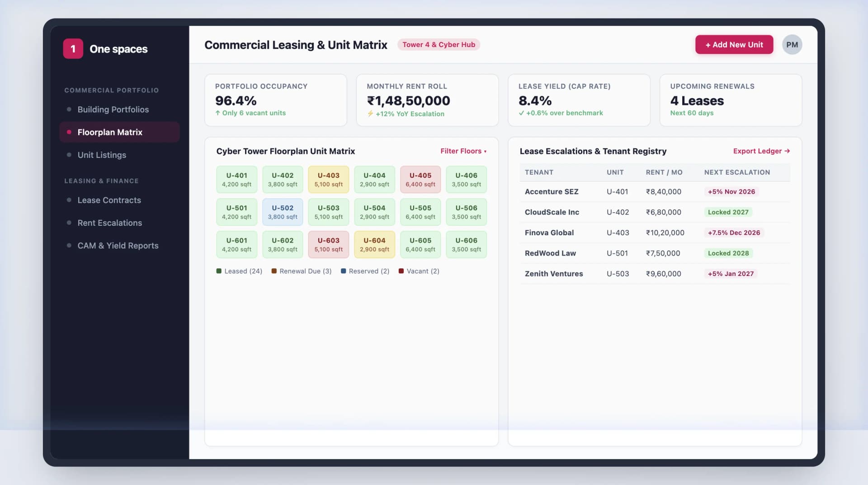Open Building Portfolios in the sidebar

tap(119, 109)
